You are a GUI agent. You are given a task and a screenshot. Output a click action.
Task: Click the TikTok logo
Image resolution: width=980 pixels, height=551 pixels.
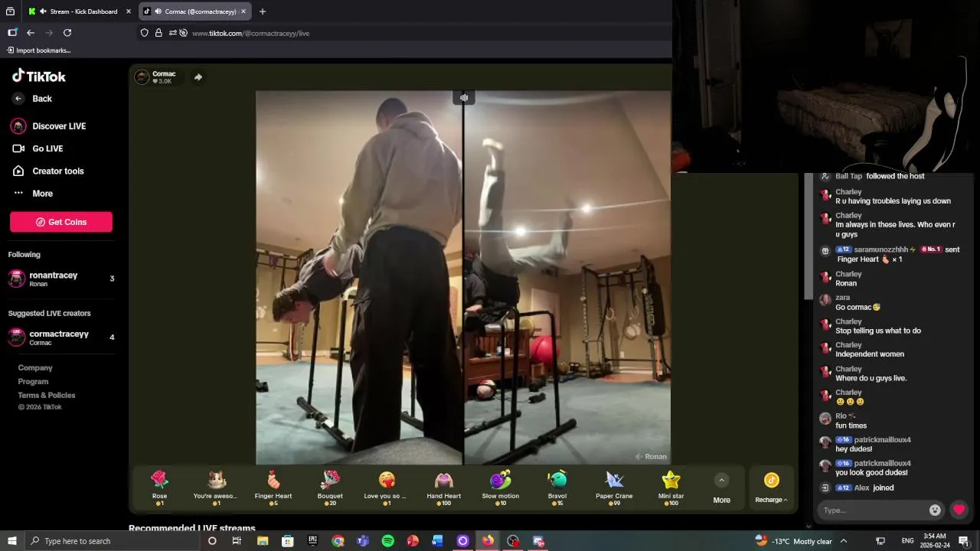pyautogui.click(x=38, y=76)
